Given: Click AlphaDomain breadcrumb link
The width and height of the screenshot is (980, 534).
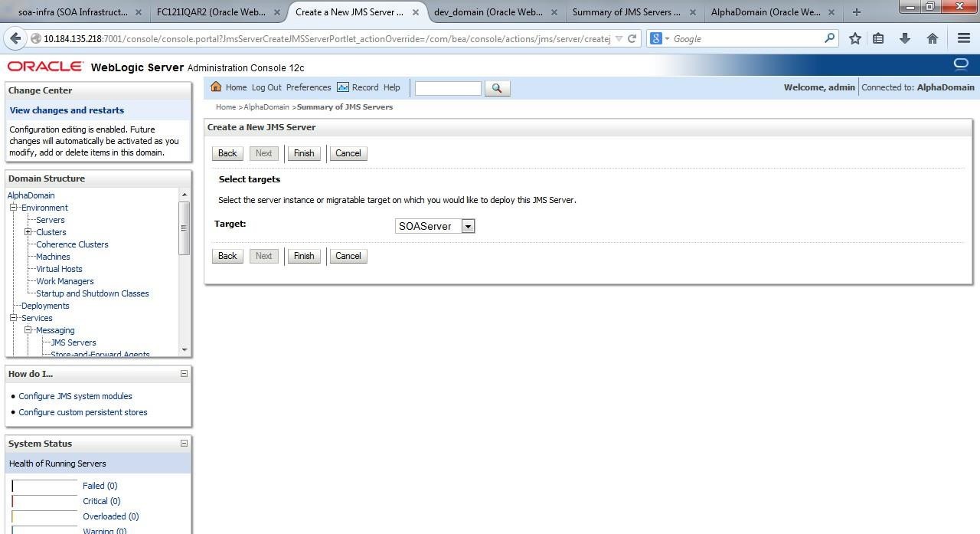Looking at the screenshot, I should [x=266, y=107].
